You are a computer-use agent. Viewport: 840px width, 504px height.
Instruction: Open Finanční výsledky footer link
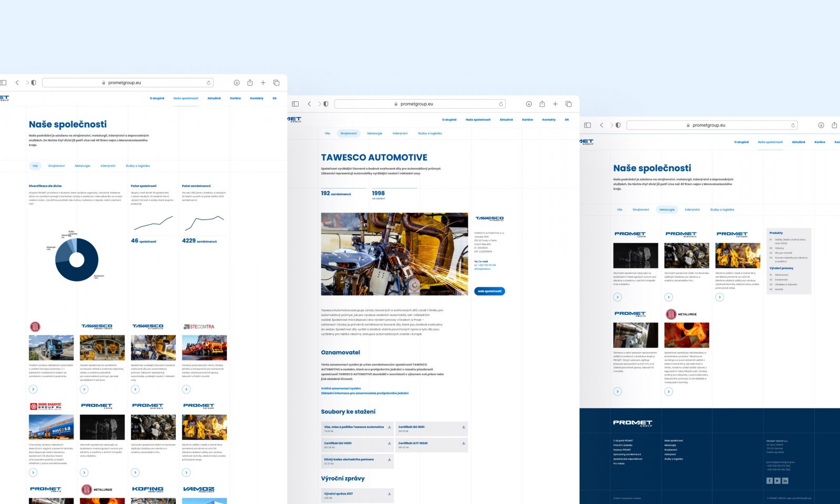[x=623, y=445]
